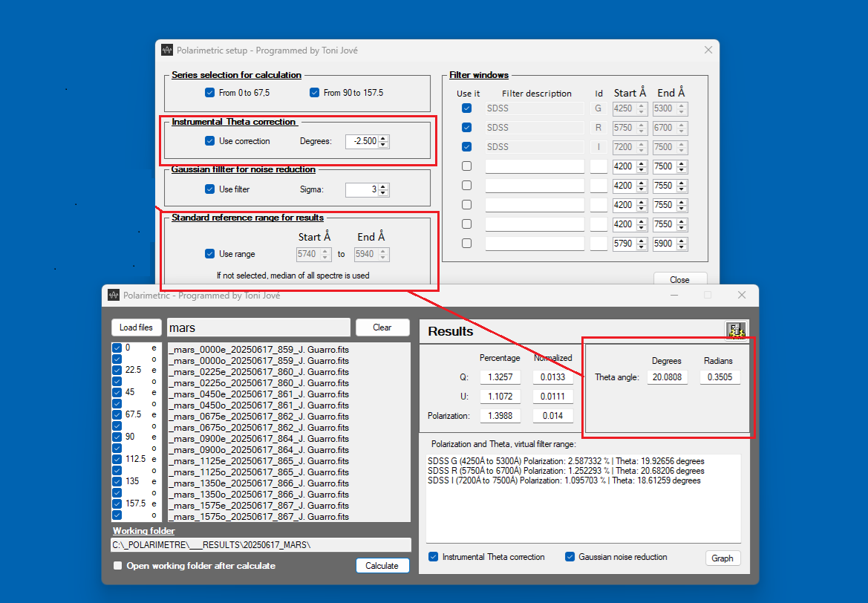Uncheck 'Use filter' Gaussian option

(210, 189)
